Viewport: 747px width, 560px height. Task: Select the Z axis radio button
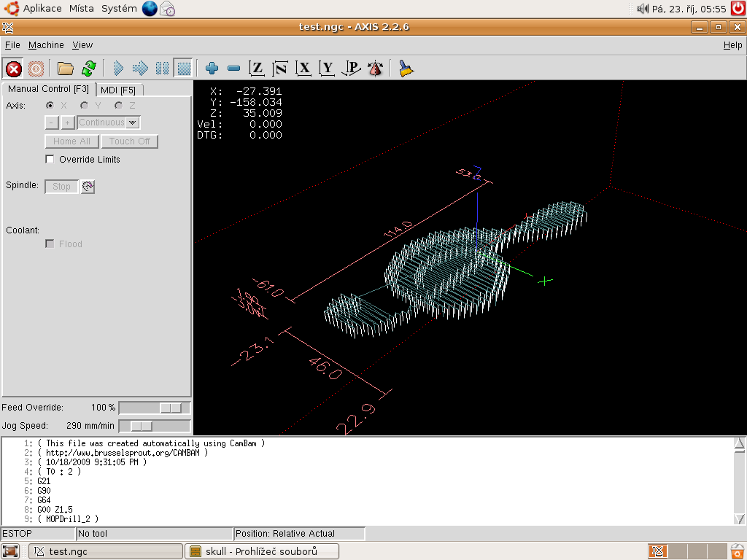coord(119,106)
